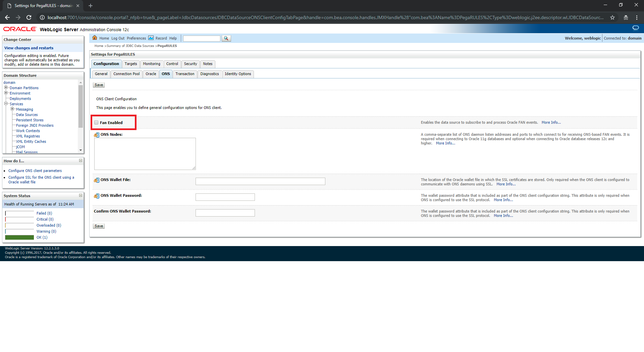Click More Info link for Fan Enabled
This screenshot has width=644, height=352.
pyautogui.click(x=551, y=123)
